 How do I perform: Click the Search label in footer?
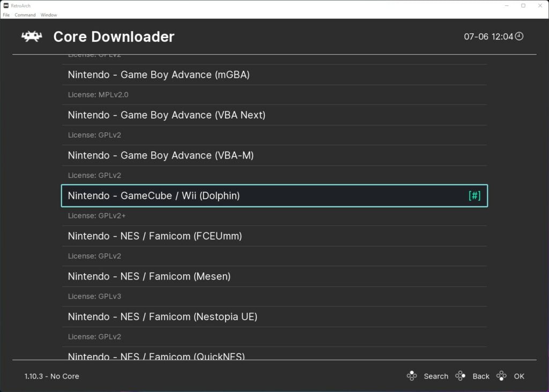pos(436,376)
